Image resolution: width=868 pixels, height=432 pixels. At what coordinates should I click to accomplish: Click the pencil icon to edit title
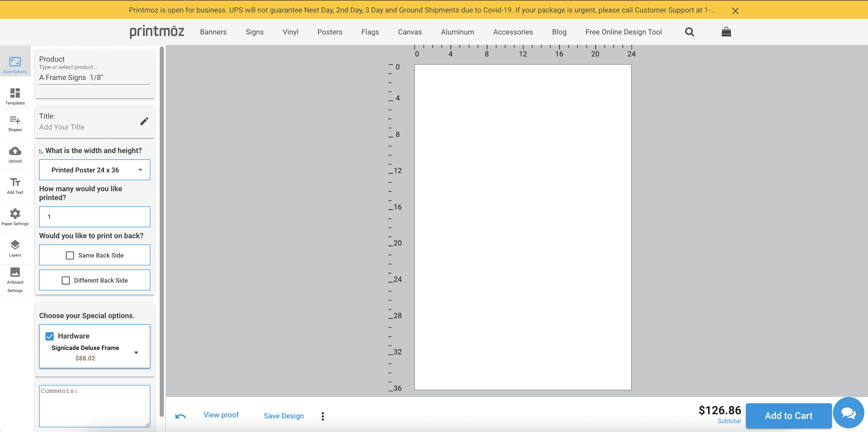144,121
